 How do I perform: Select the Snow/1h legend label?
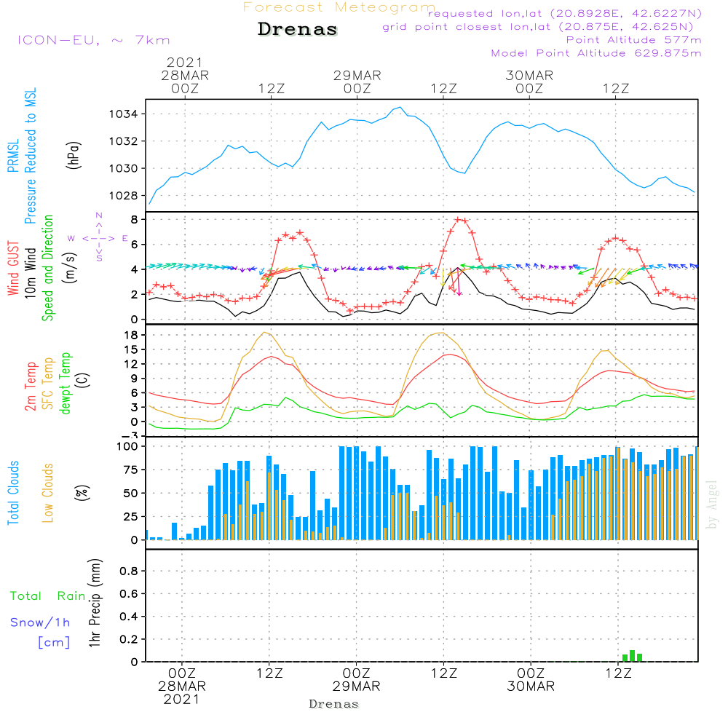pos(41,622)
